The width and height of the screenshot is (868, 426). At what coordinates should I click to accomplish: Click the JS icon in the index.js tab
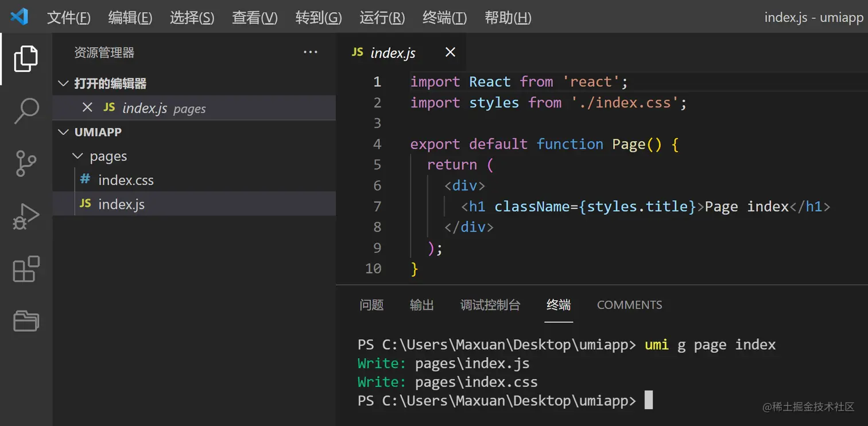357,52
